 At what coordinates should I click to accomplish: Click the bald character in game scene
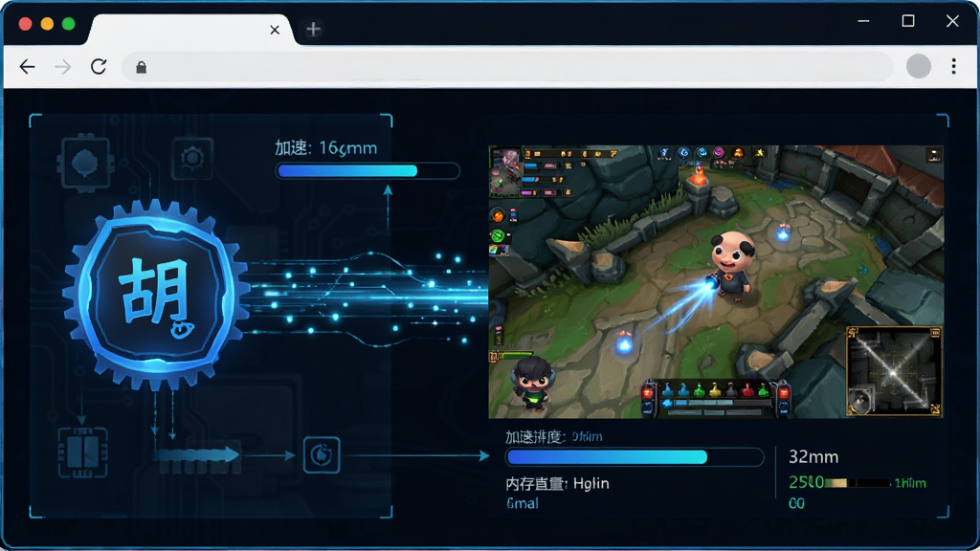732,266
